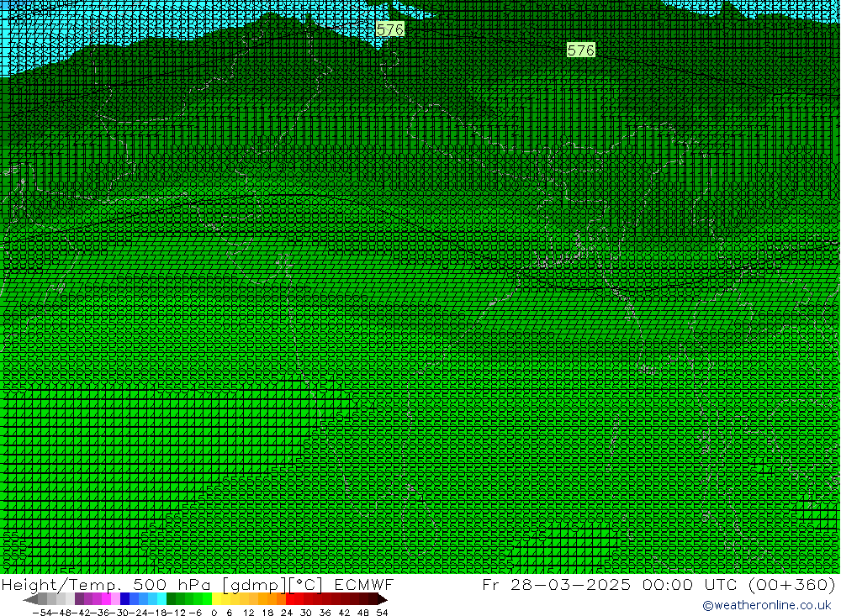
Task: Click the '54' scale value label
Action: pos(382,613)
